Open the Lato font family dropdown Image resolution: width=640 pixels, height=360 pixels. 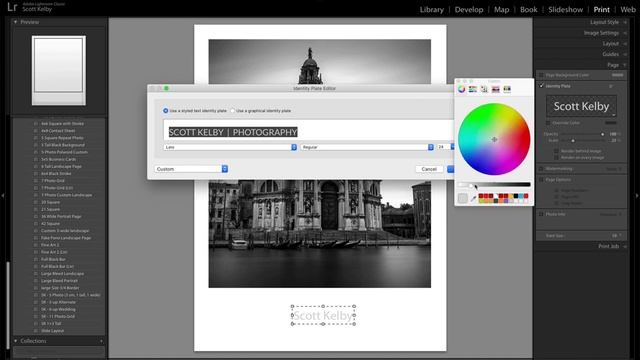pos(230,147)
